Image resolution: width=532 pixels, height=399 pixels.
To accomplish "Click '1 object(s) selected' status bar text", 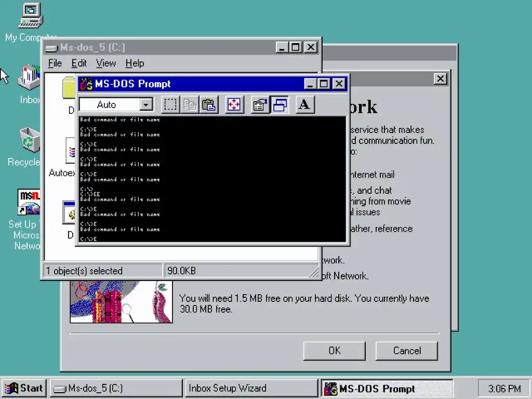I will 84,271.
